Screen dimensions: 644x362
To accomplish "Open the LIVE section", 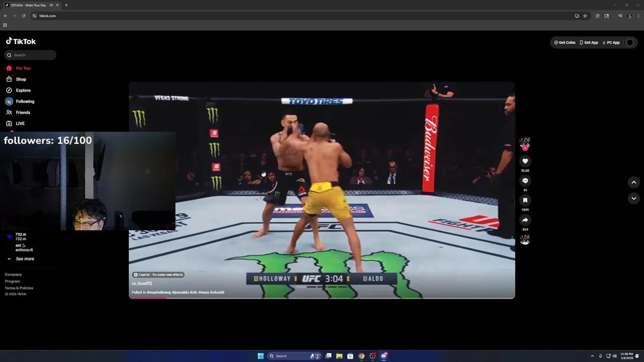I will point(15,123).
